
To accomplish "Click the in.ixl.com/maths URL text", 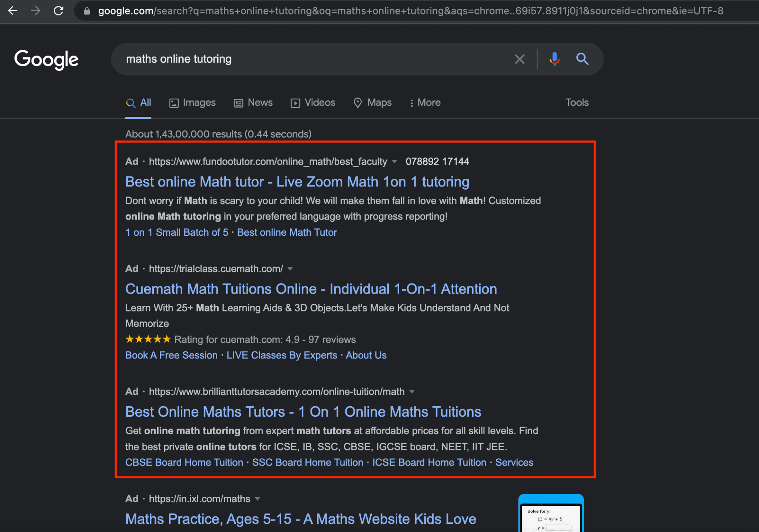I will [199, 499].
